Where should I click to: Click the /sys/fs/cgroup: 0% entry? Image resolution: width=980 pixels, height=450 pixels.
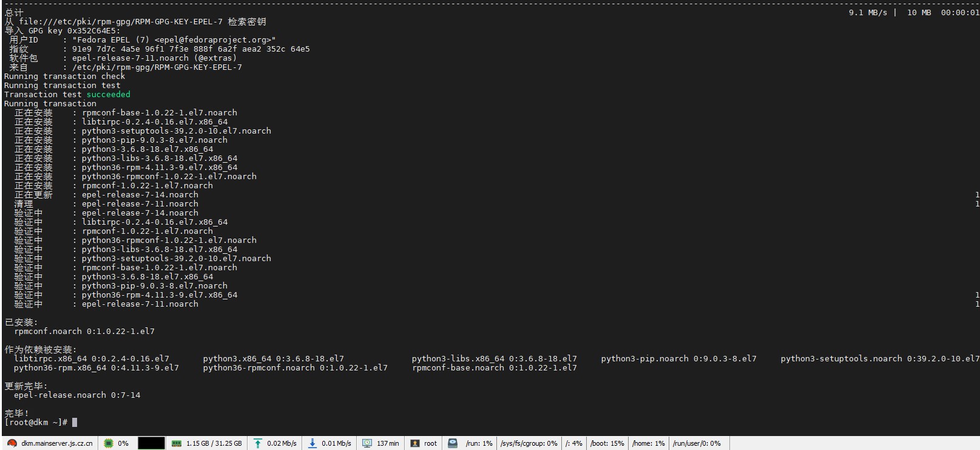click(529, 443)
